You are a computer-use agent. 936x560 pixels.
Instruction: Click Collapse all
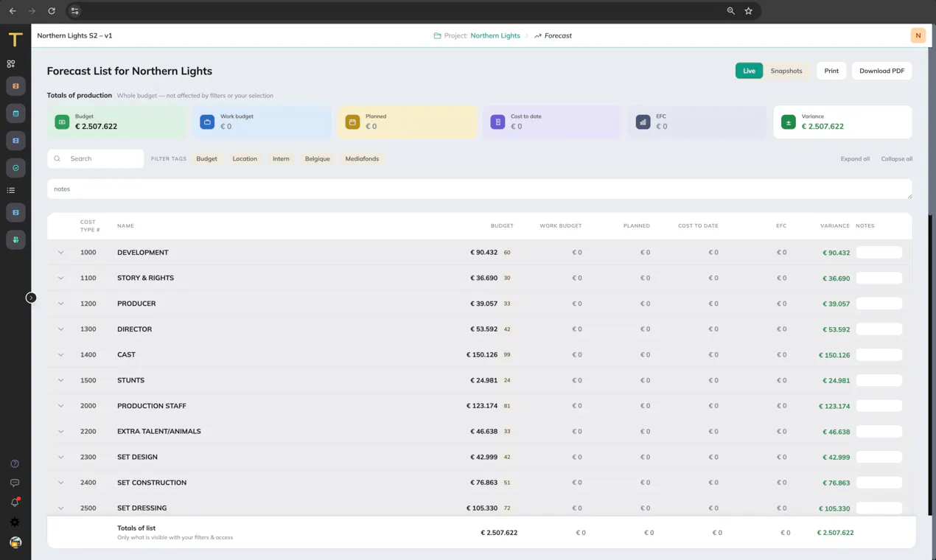pos(897,159)
